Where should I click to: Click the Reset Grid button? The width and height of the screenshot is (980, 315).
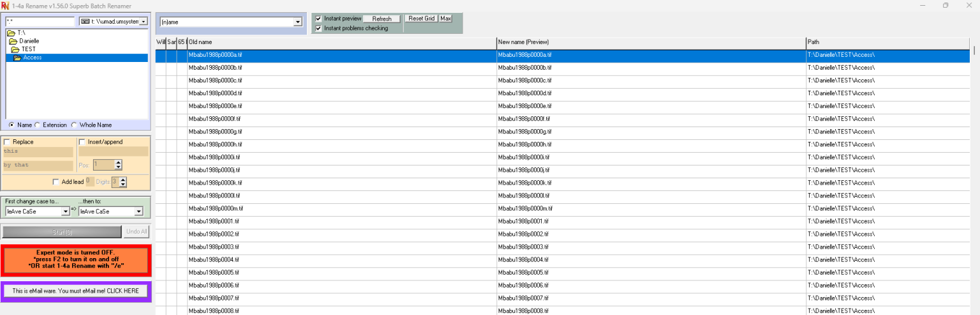[421, 19]
